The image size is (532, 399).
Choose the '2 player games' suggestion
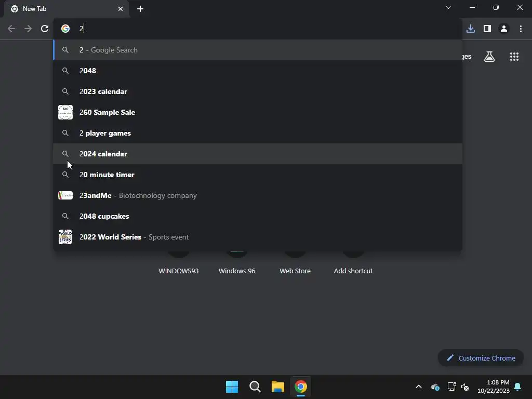pos(258,133)
